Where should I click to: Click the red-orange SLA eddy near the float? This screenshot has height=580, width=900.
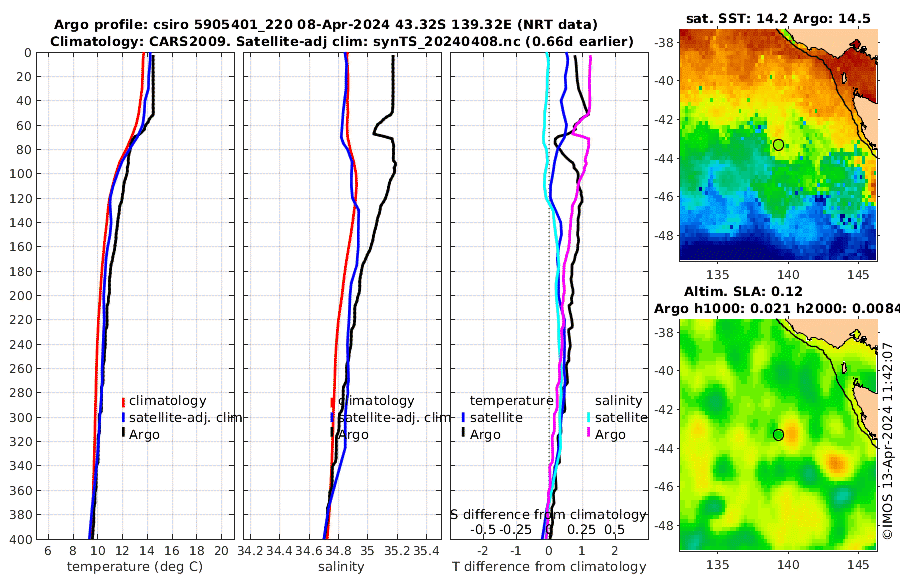pos(792,432)
